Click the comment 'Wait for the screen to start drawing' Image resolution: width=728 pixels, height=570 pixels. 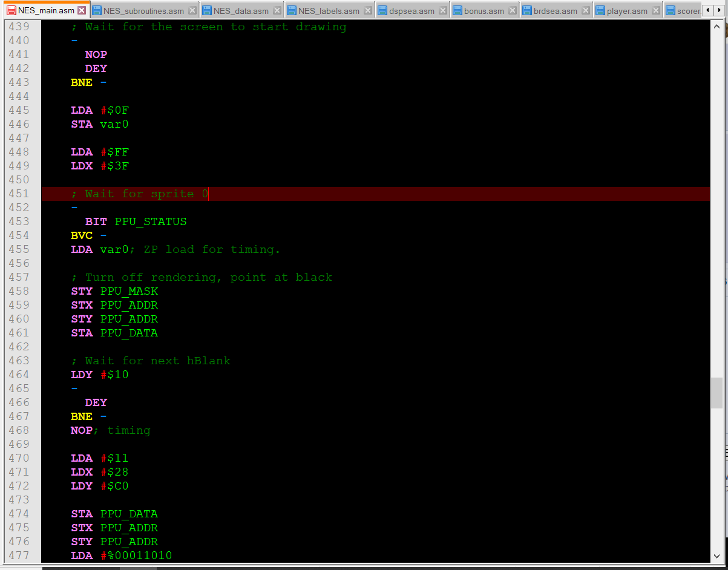coord(209,27)
